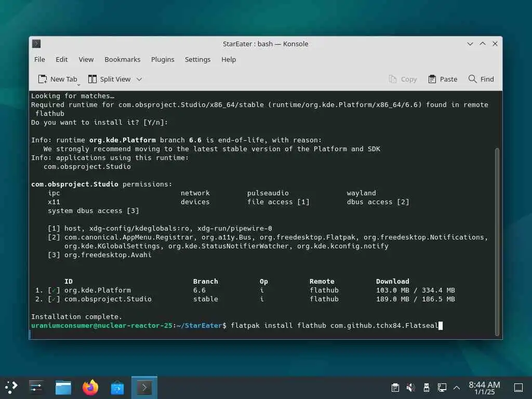Click the 8:44 AM clock
Viewport: 532px width, 399px height.
pos(484,385)
